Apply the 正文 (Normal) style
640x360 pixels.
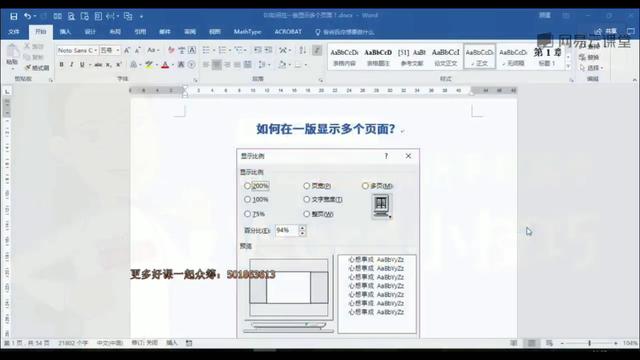pyautogui.click(x=480, y=57)
